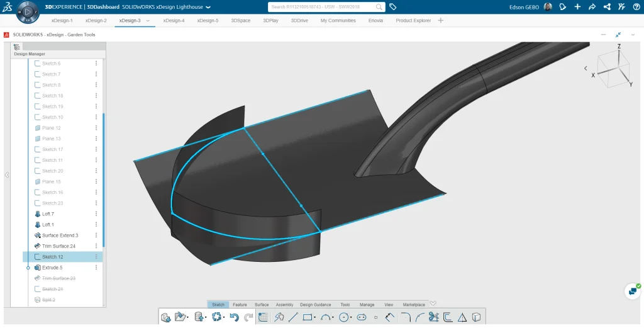Switch to the Surface toolbar tab
Image resolution: width=644 pixels, height=328 pixels.
[262, 305]
